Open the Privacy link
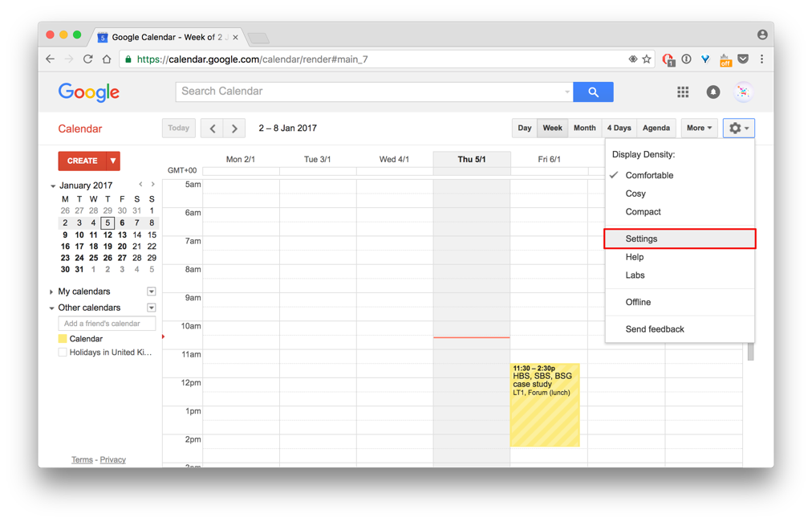The image size is (812, 522). (113, 459)
